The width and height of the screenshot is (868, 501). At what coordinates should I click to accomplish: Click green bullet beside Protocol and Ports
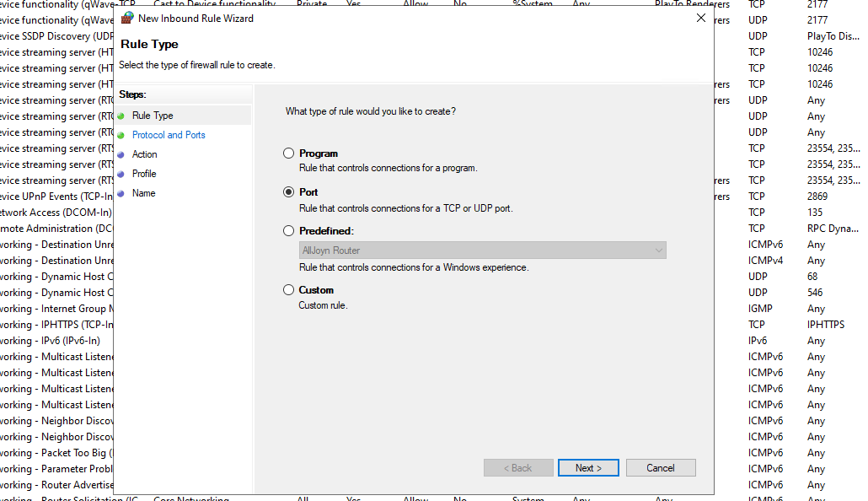[x=121, y=135]
